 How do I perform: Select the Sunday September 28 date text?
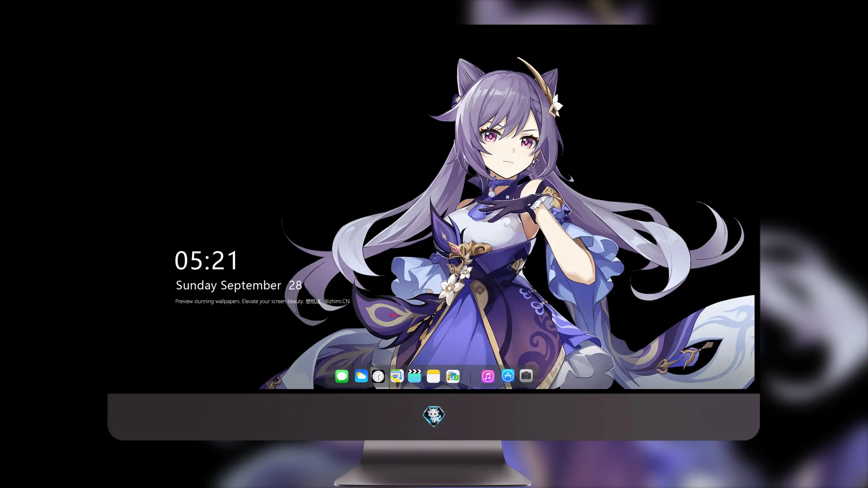[x=238, y=286]
